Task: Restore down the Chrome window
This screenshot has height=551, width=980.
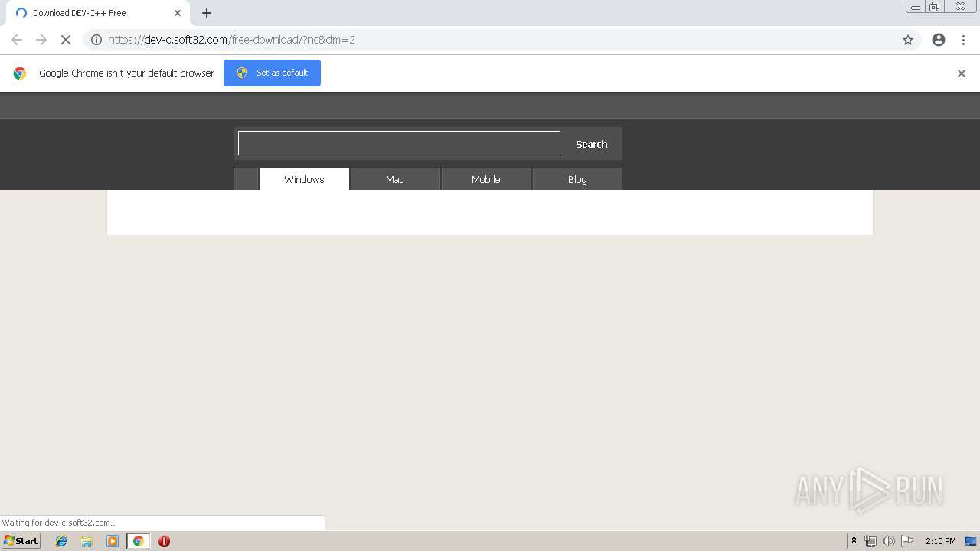Action: [x=934, y=7]
